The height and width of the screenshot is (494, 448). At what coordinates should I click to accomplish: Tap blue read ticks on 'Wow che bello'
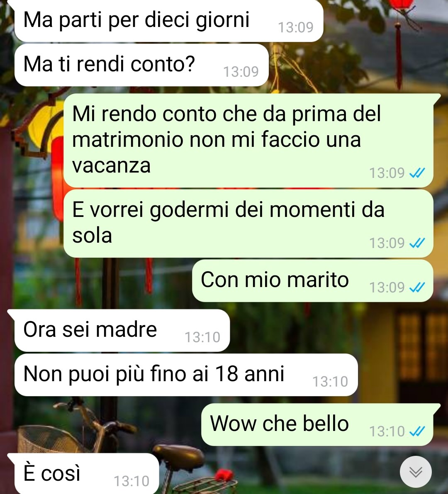click(417, 431)
